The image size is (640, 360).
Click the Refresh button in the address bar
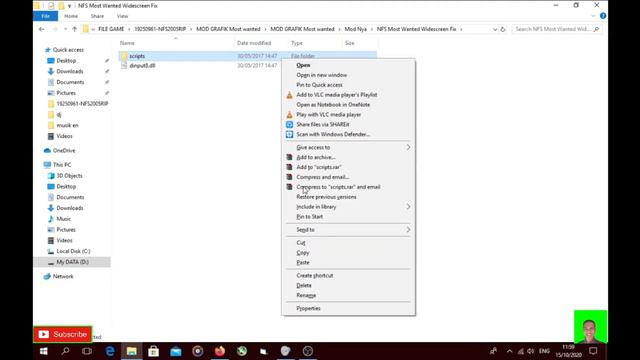pyautogui.click(x=503, y=29)
